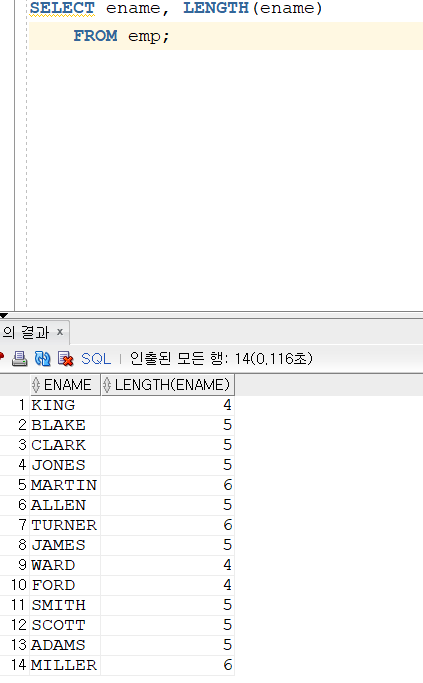
Task: Click row number 10 in the result grid
Action: (15, 585)
